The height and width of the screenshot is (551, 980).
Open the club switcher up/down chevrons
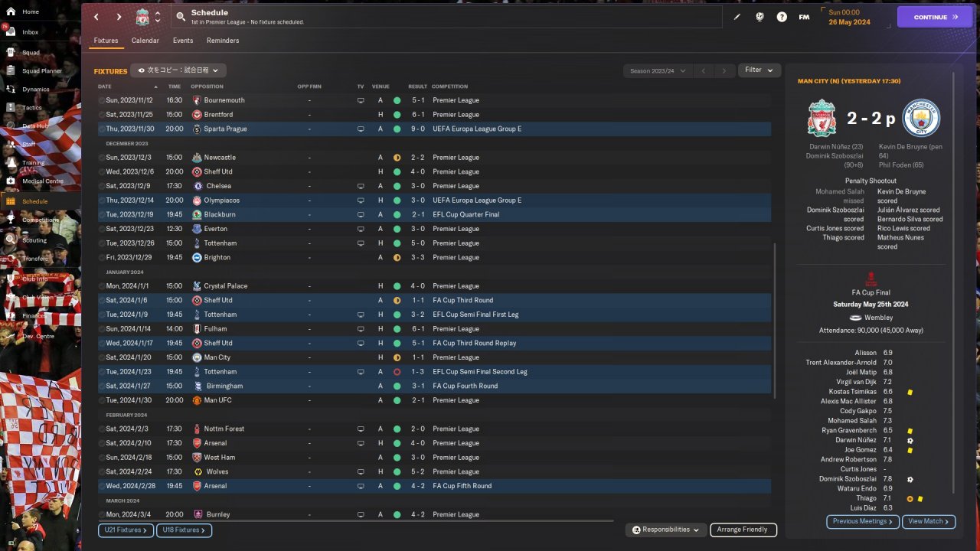[x=158, y=17]
